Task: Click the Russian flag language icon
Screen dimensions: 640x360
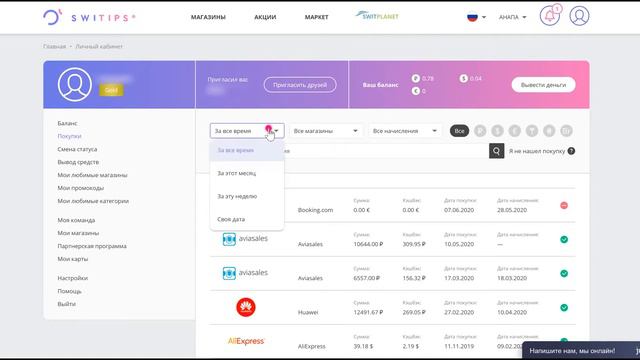Action: point(472,17)
